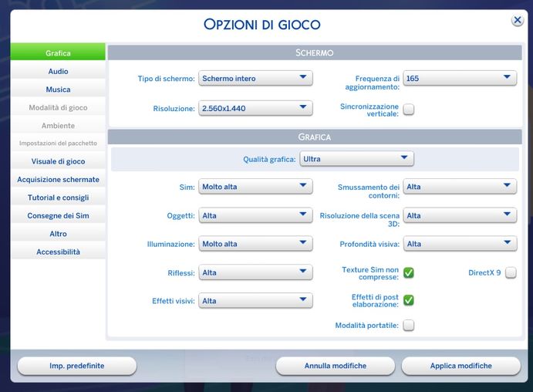Close the Opzioni di gioco dialog

tap(518, 21)
